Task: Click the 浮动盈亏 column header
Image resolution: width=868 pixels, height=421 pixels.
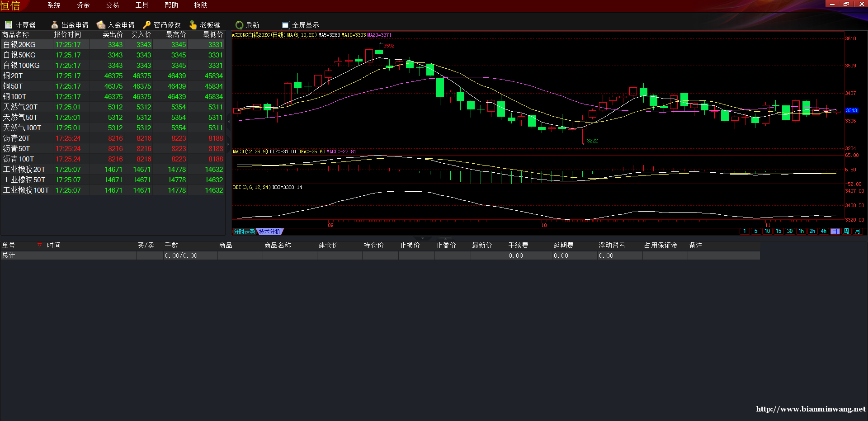Action: click(x=612, y=245)
